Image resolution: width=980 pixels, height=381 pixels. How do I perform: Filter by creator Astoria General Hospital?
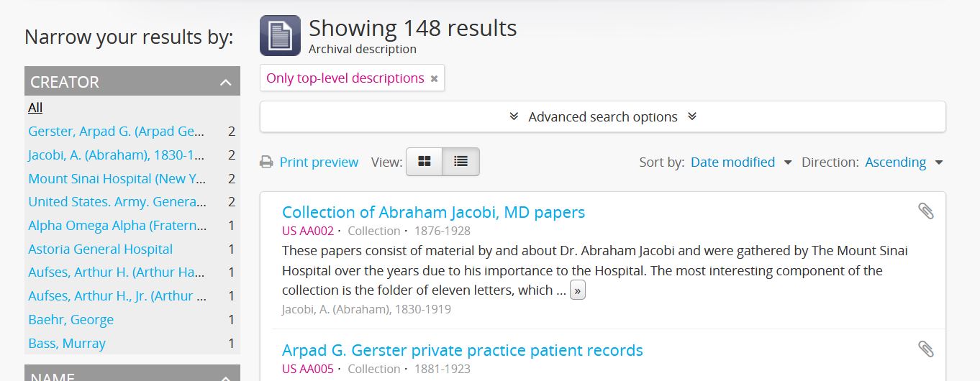tap(100, 249)
